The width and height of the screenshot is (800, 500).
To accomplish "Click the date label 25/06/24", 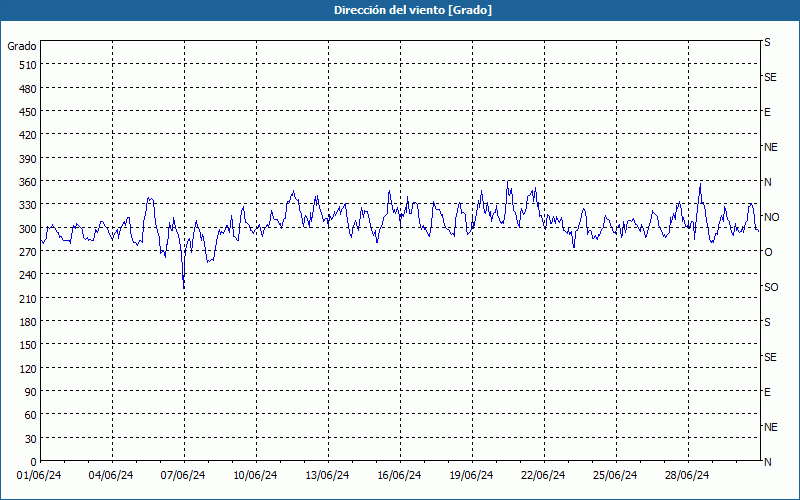I will pos(615,476).
